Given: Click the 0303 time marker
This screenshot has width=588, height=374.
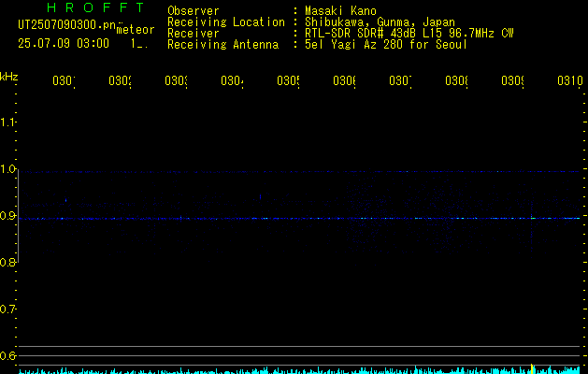Looking at the screenshot, I should point(177,81).
